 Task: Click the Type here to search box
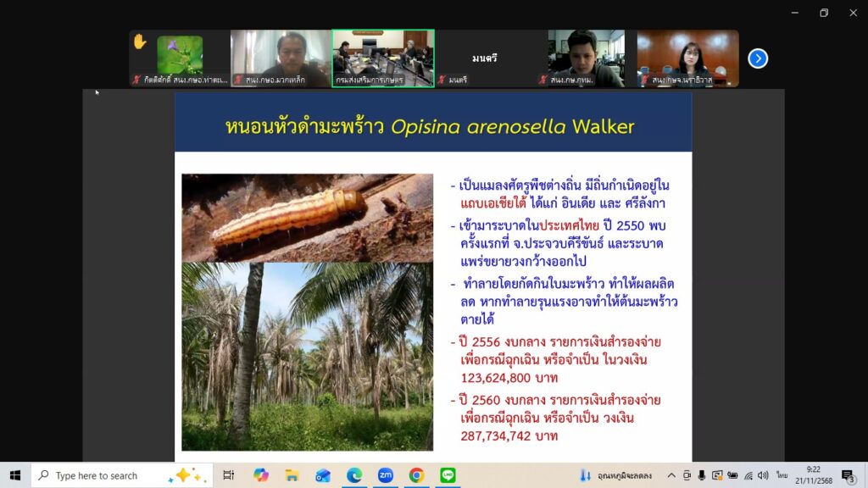pyautogui.click(x=102, y=475)
